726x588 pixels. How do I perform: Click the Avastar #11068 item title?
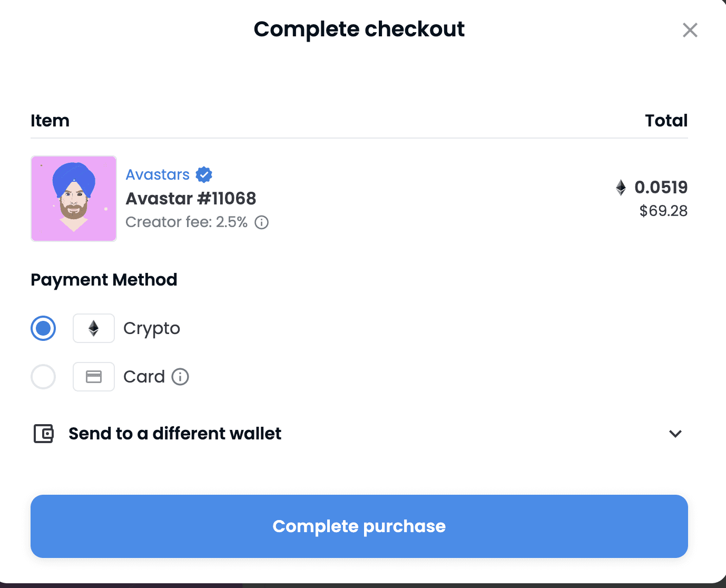tap(191, 199)
